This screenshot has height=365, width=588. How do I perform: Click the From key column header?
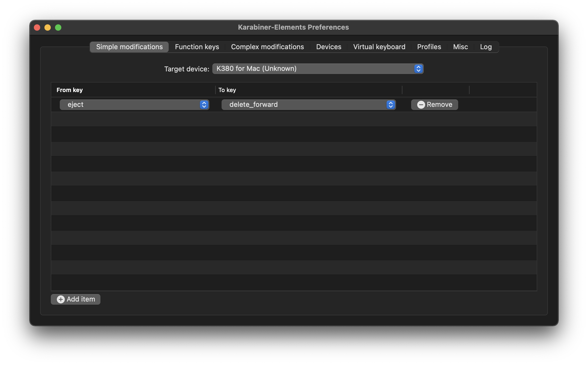tap(70, 90)
